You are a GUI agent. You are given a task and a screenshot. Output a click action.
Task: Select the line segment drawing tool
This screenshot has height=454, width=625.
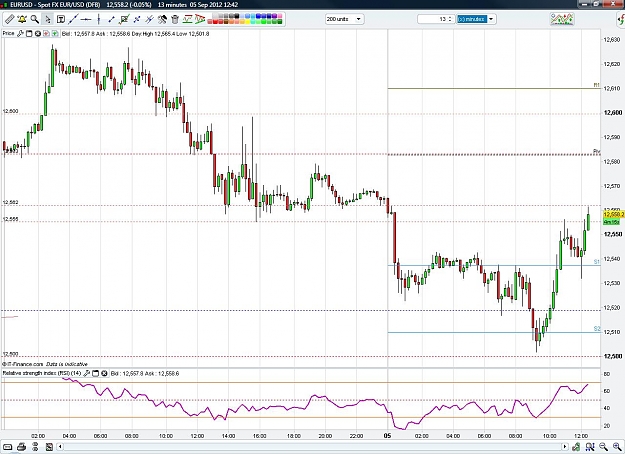point(111,19)
